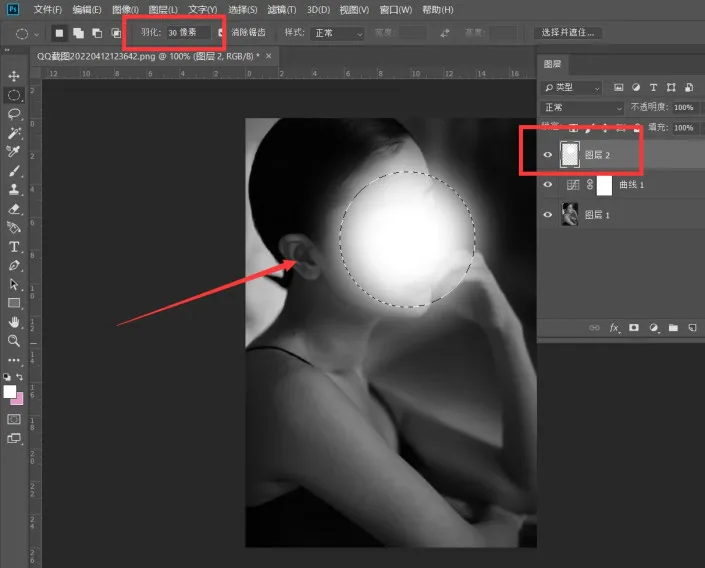Open the layer filter 类型 dropdown
Screen dimensions: 705x568
(572, 88)
